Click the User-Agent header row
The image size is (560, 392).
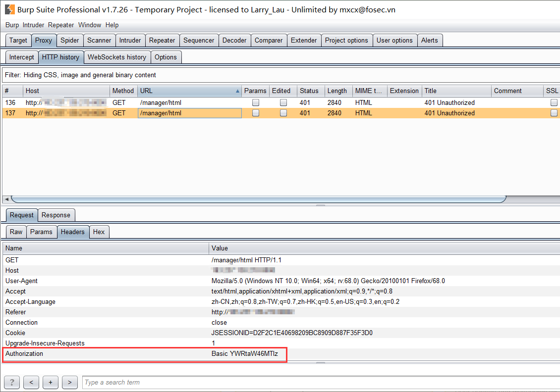click(280, 281)
